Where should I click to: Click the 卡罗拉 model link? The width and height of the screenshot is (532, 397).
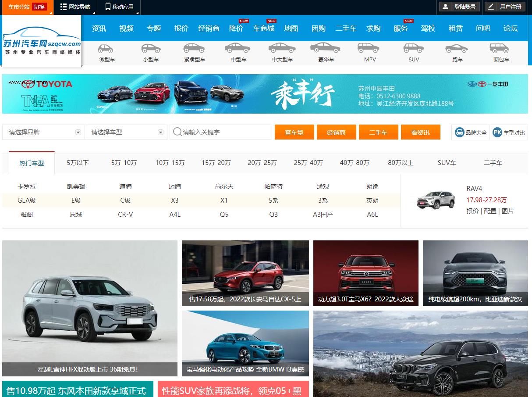click(x=27, y=186)
